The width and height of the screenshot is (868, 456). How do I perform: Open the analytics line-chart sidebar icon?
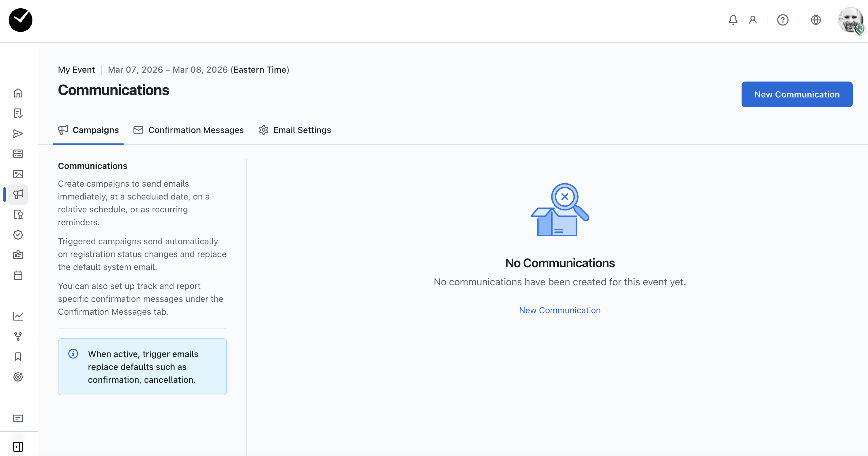18,316
